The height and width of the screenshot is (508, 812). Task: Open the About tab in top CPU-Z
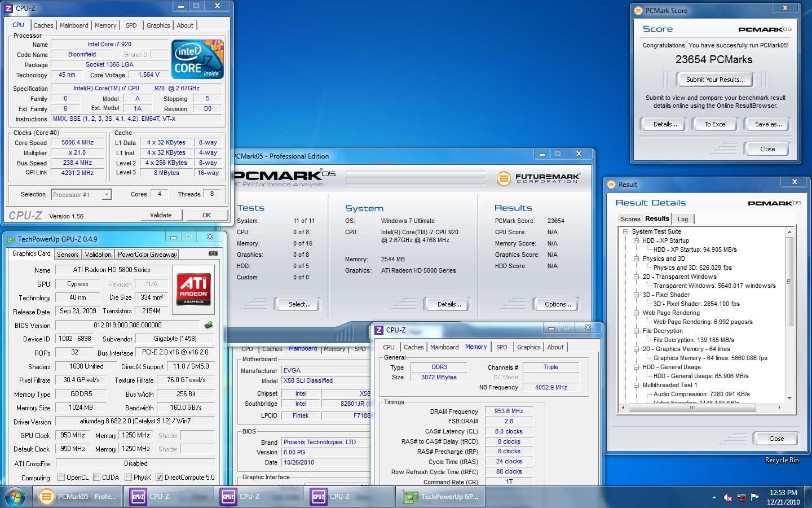pos(185,25)
